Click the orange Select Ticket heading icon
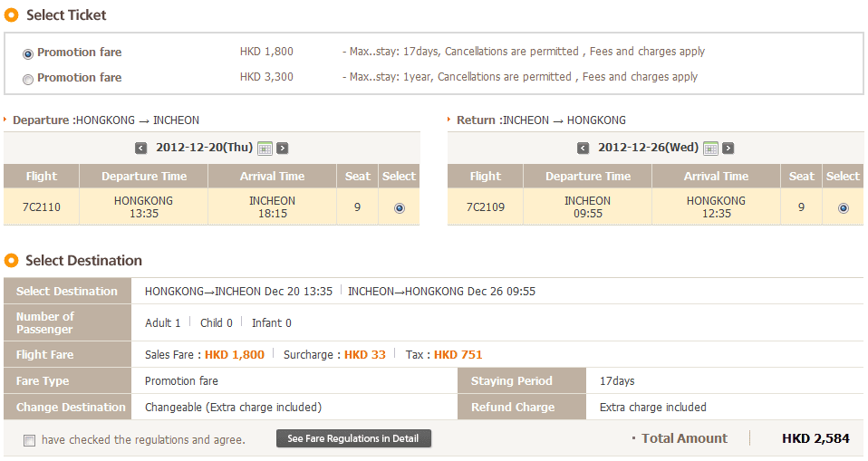 coord(12,14)
